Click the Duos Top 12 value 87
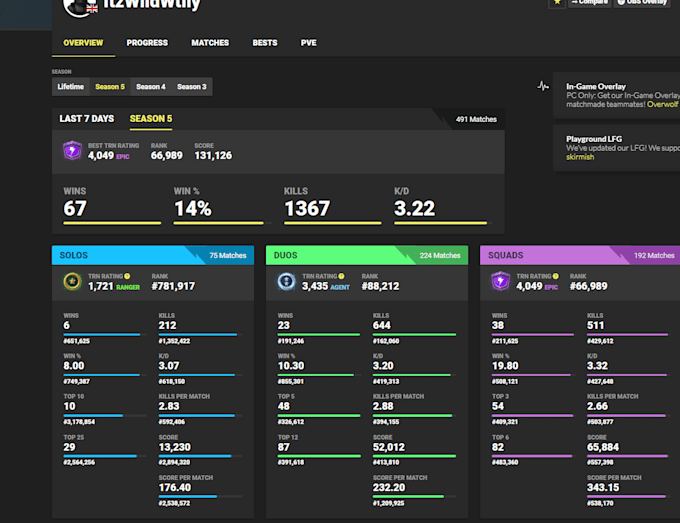This screenshot has width=680, height=523. 284,448
